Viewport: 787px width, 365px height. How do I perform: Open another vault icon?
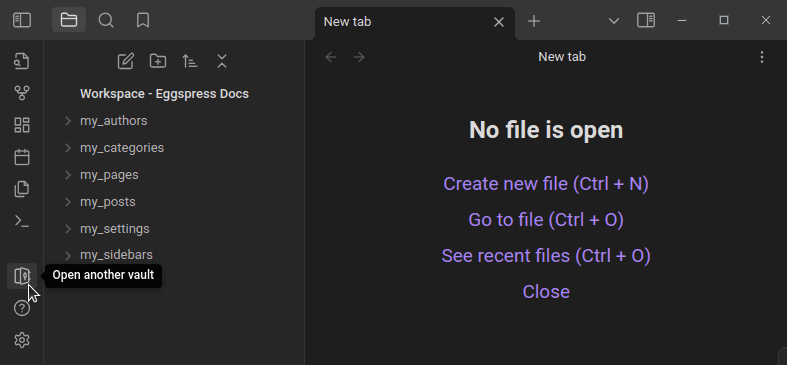point(22,276)
